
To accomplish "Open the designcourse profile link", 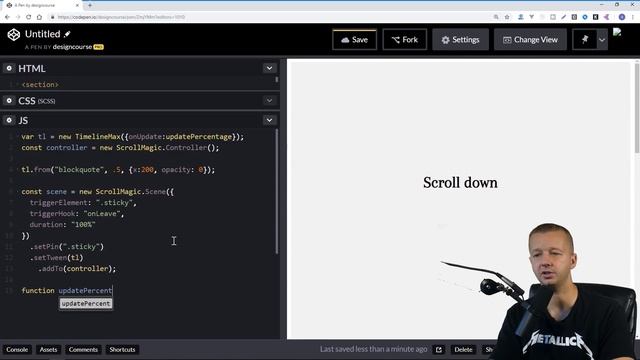I will [72, 47].
